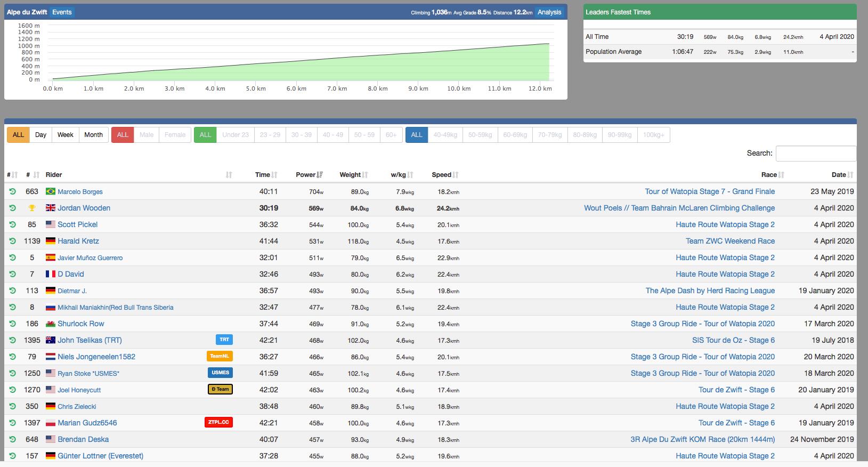Filter results by Month

[93, 135]
